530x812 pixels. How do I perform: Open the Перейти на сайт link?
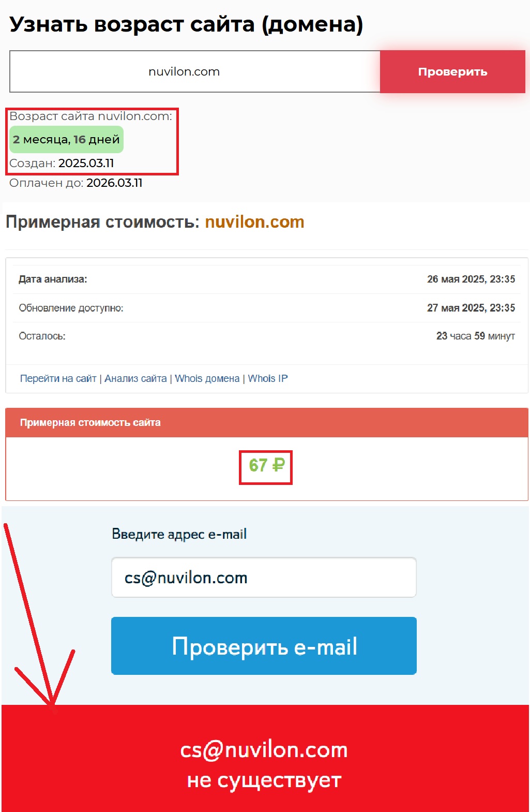click(x=58, y=378)
